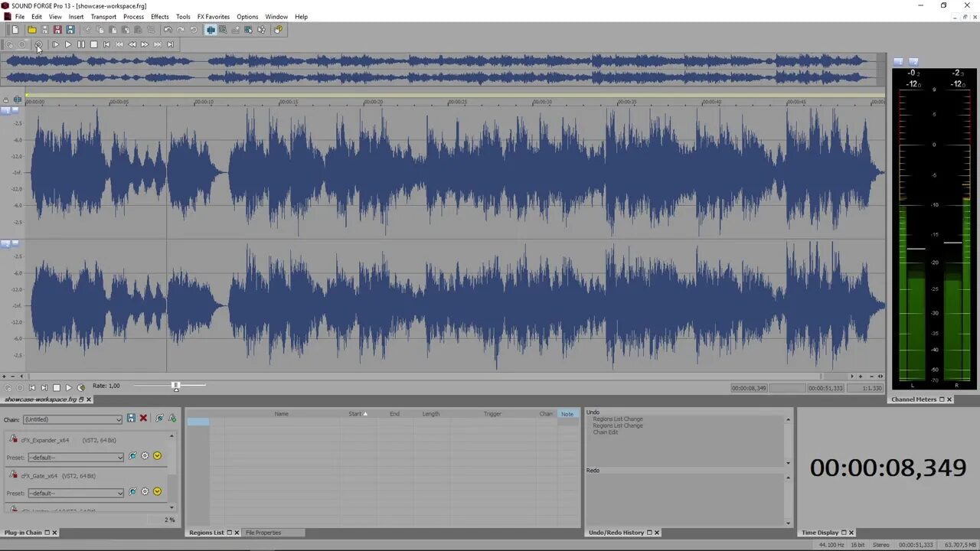
Task: Save the plug-in chain preset
Action: (x=131, y=418)
